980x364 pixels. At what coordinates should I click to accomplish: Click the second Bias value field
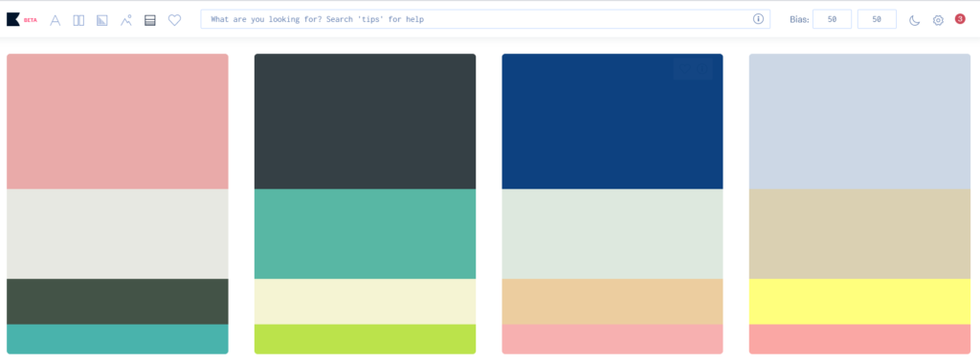877,19
